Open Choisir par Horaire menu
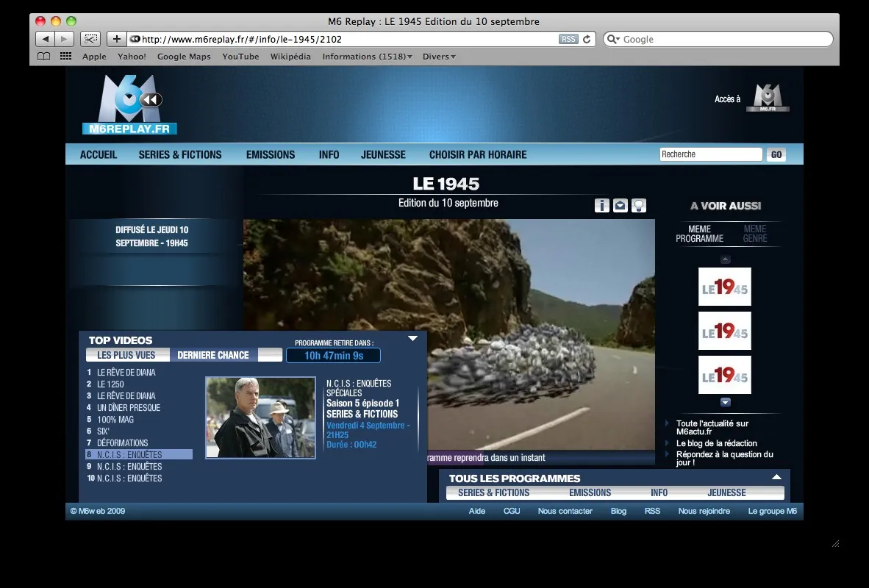869x588 pixels. pos(478,154)
